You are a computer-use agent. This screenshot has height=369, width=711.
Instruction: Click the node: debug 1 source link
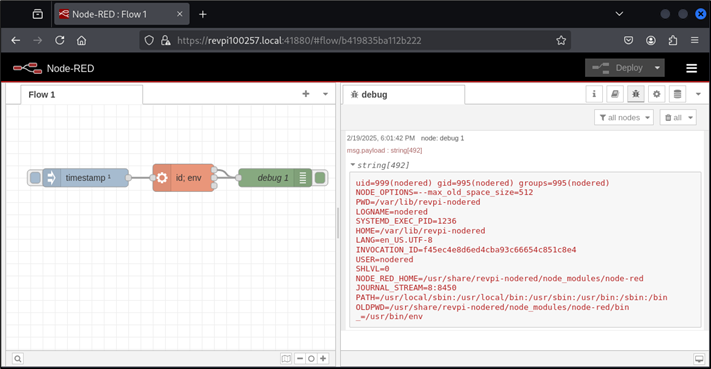click(x=443, y=138)
